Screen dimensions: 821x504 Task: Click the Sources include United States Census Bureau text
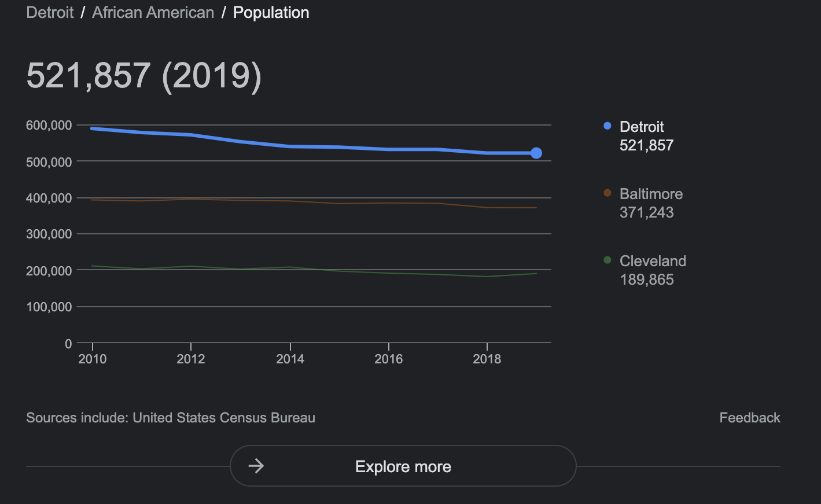pyautogui.click(x=171, y=418)
